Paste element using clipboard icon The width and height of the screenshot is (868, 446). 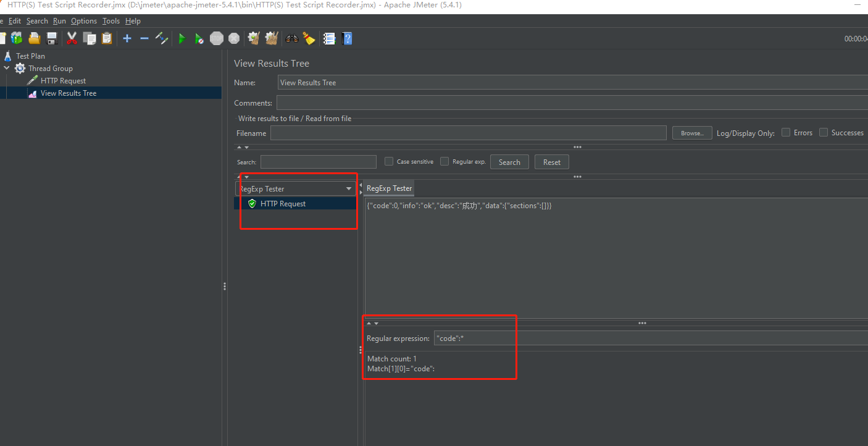tap(107, 38)
